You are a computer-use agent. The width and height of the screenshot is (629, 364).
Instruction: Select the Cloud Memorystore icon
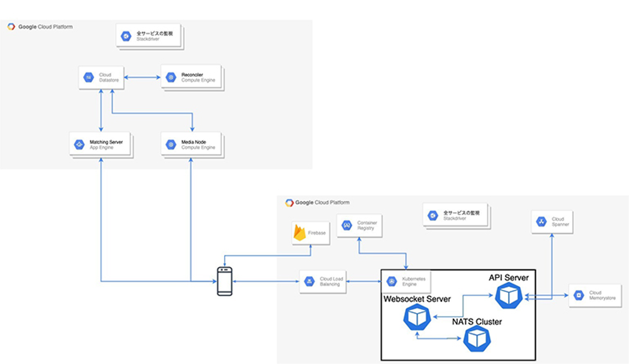[579, 295]
